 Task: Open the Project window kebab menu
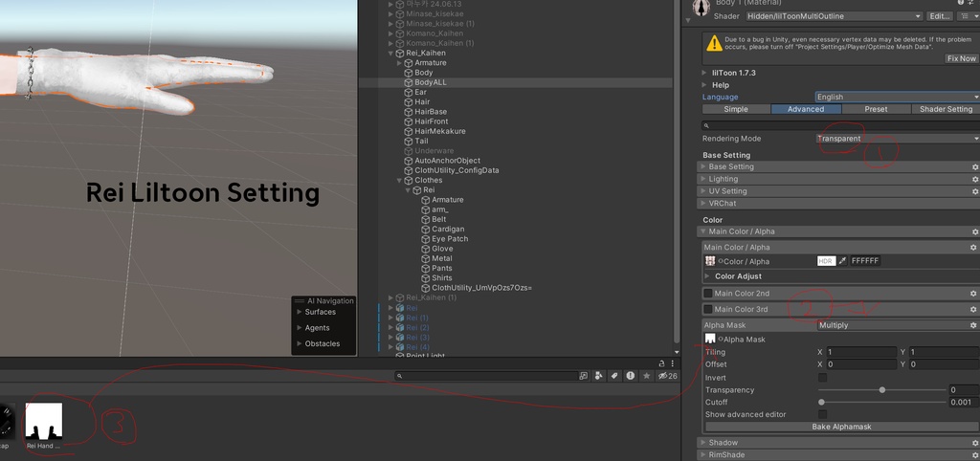673,362
